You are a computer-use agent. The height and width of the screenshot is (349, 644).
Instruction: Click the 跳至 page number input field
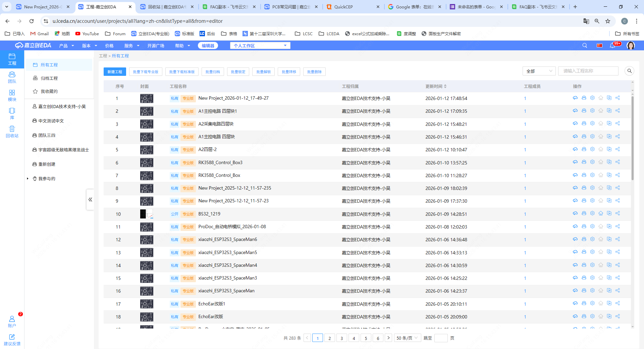coord(441,338)
